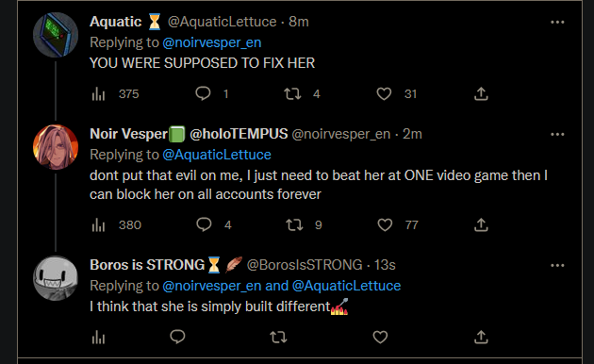594x364 pixels.
Task: Open Noir Vesper's profile picture
Action: pos(56,147)
